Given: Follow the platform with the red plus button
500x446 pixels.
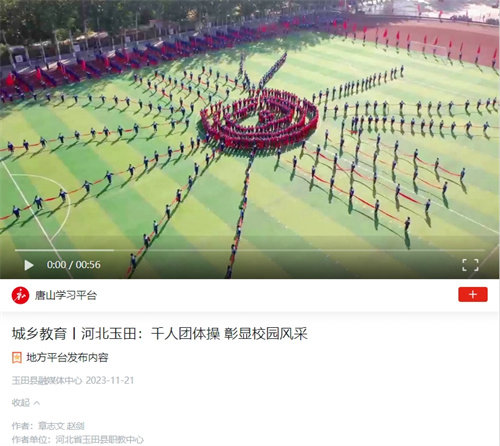Looking at the screenshot, I should tap(473, 294).
